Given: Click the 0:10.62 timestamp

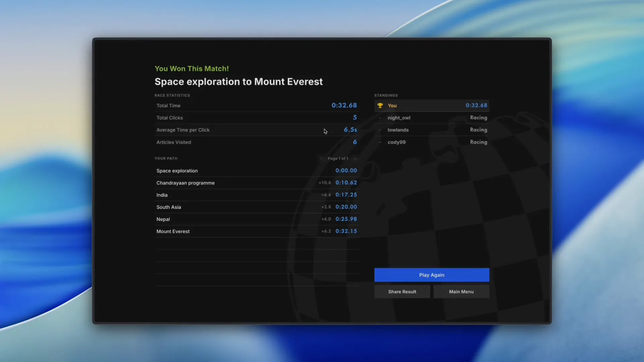Looking at the screenshot, I should (346, 183).
